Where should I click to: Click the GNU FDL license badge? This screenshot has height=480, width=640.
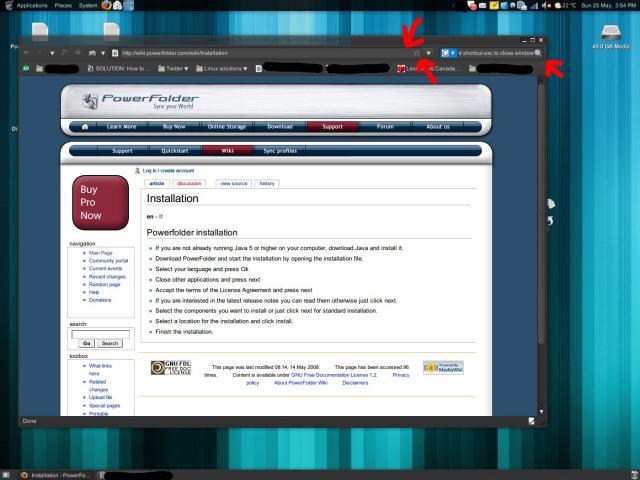pos(171,368)
